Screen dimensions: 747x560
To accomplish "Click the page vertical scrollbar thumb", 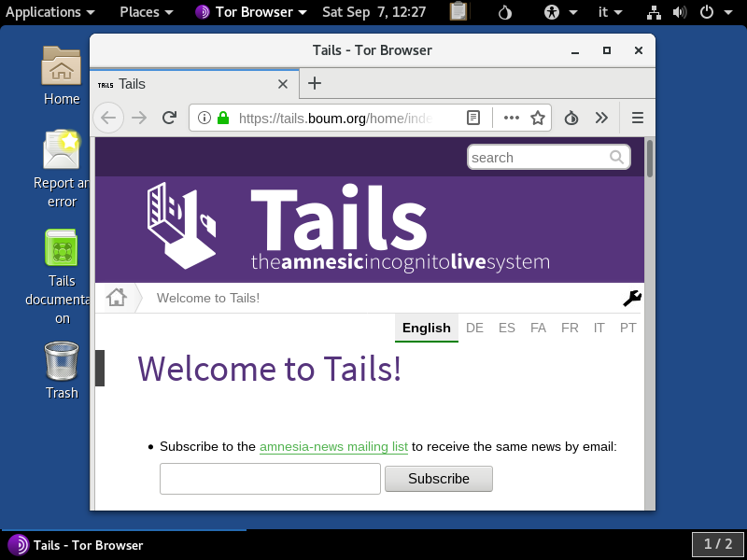I will click(649, 159).
